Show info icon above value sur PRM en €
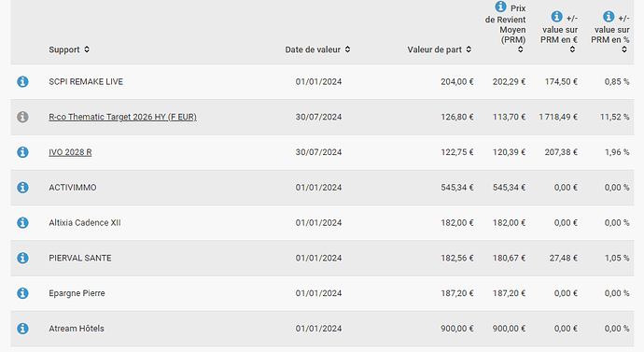The width and height of the screenshot is (644, 352). [x=556, y=17]
